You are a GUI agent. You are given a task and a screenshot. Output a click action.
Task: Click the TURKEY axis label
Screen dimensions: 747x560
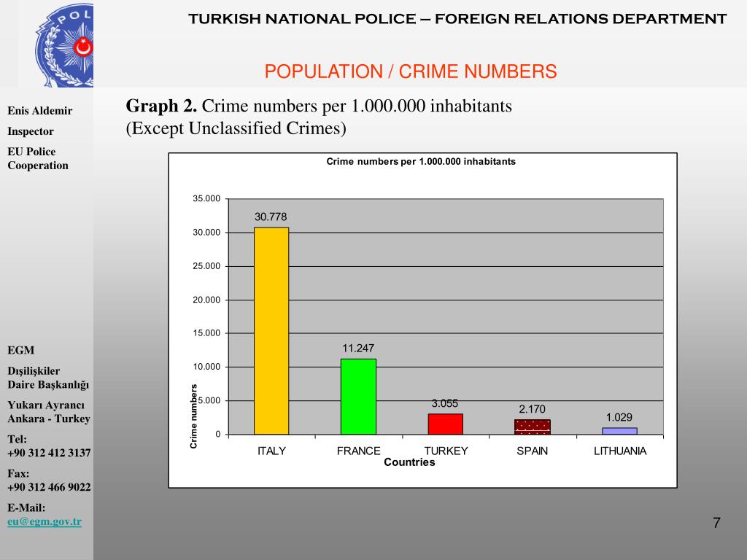click(x=446, y=451)
